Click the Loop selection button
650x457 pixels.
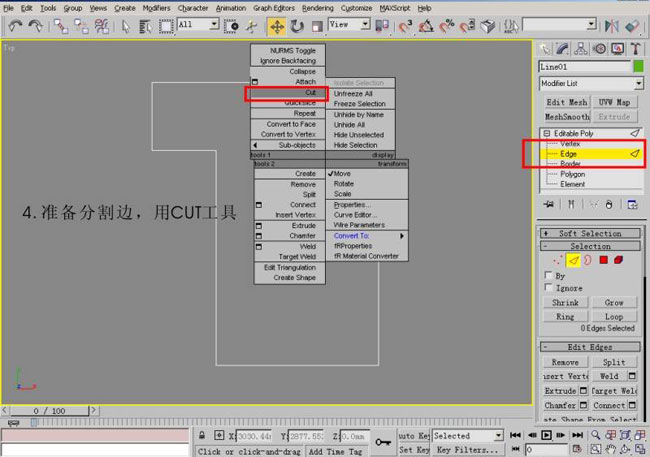tap(614, 316)
